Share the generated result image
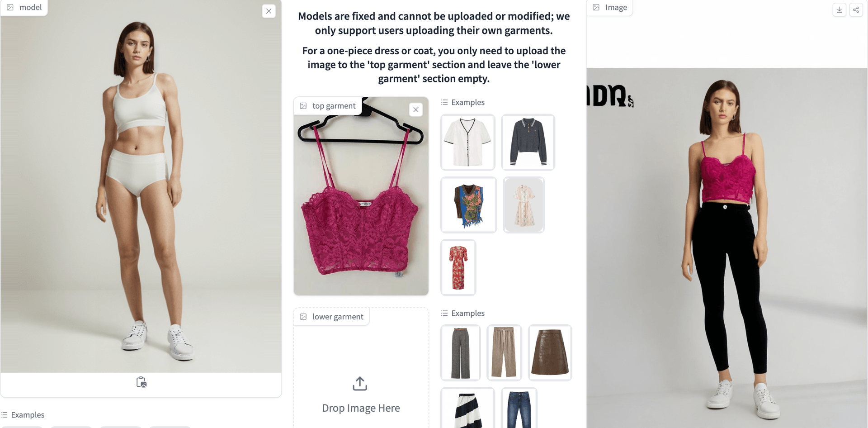The width and height of the screenshot is (868, 428). [x=856, y=10]
